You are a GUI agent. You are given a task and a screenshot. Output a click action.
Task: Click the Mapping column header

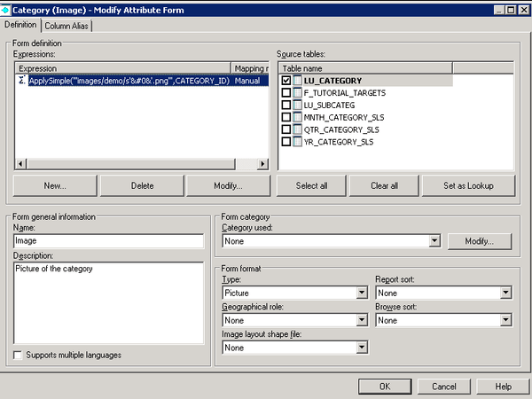tap(250, 68)
